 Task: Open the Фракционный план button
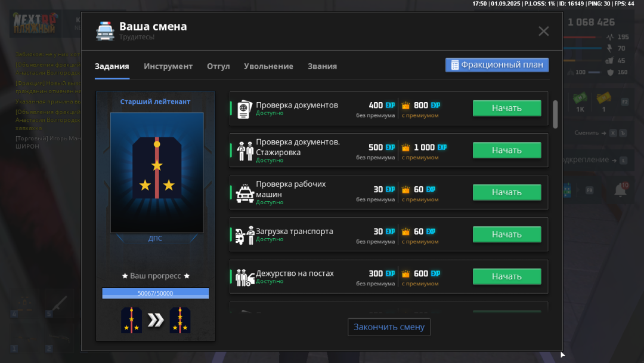click(497, 65)
